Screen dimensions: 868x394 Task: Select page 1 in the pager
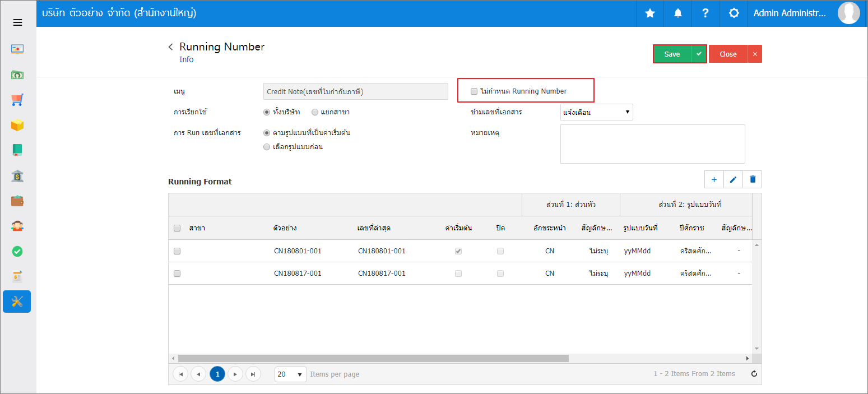[217, 374]
